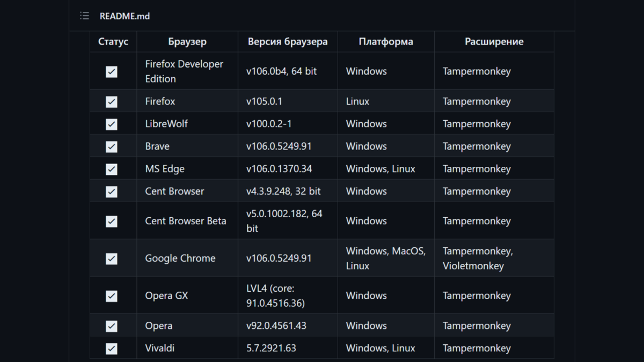Select the 'Vivaldi' browser cell

pyautogui.click(x=187, y=348)
